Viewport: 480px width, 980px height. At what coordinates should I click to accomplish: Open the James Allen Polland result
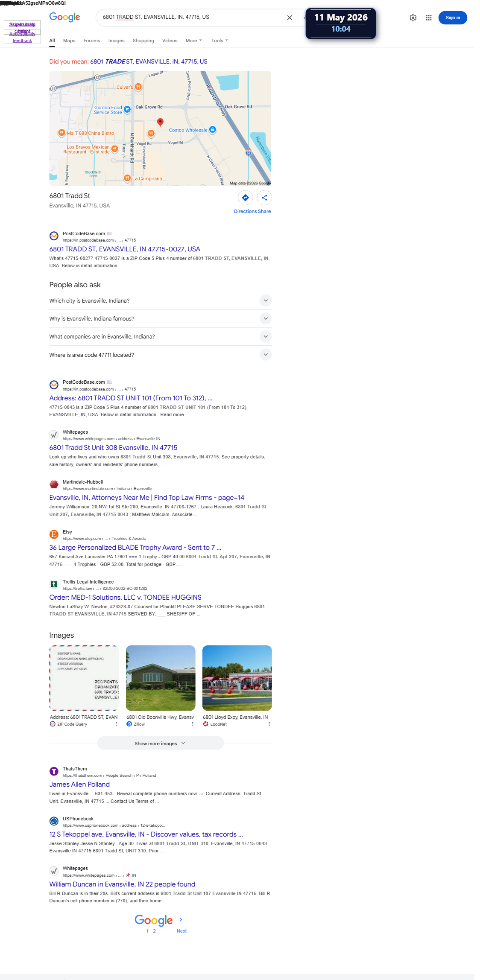pyautogui.click(x=79, y=784)
